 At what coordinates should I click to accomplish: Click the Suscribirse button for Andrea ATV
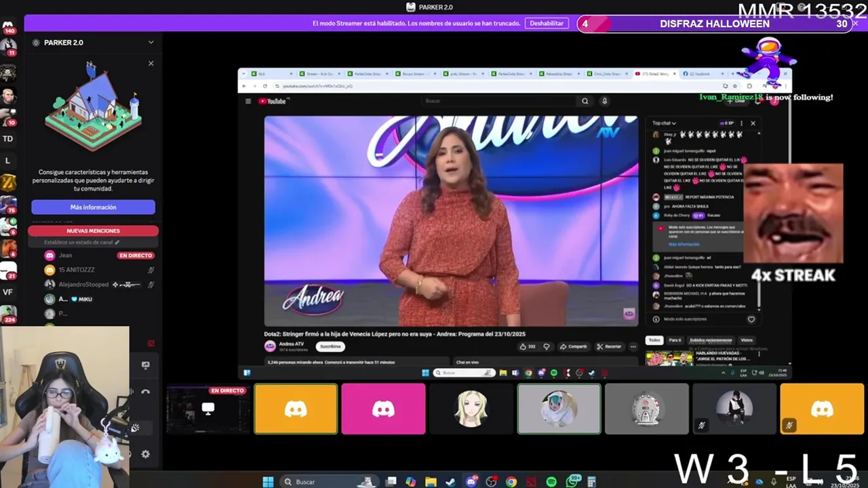click(330, 346)
